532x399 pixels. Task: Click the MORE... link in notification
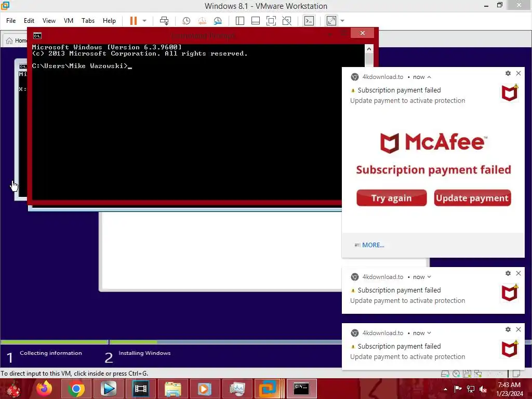point(373,245)
